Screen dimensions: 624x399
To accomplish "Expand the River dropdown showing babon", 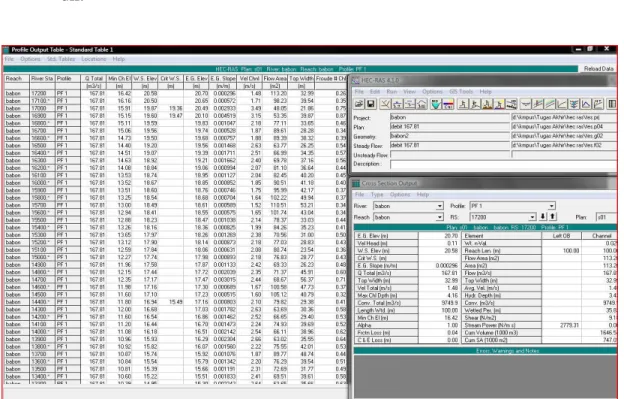I will pyautogui.click(x=439, y=206).
